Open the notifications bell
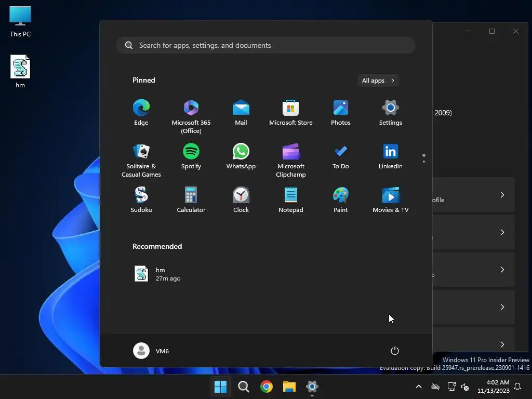 click(518, 387)
